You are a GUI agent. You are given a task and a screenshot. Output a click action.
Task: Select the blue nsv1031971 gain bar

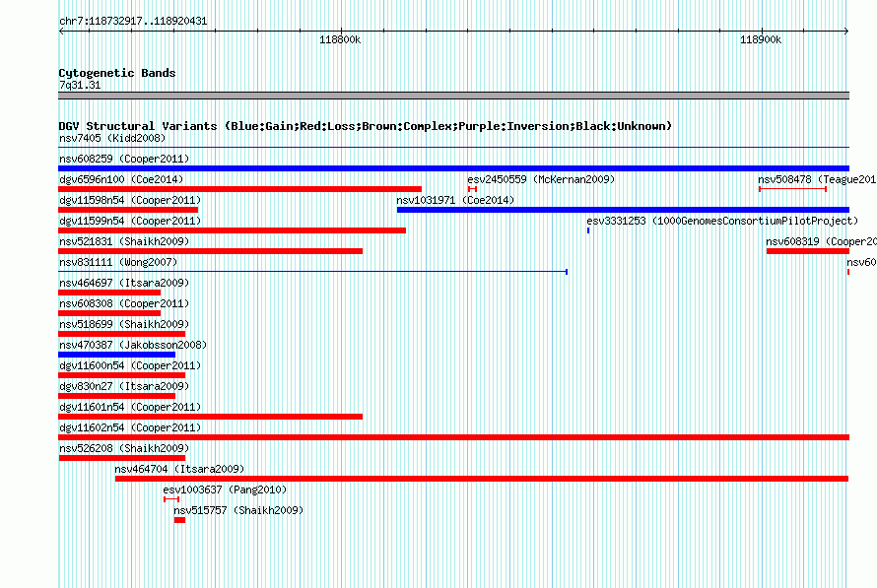[623, 210]
